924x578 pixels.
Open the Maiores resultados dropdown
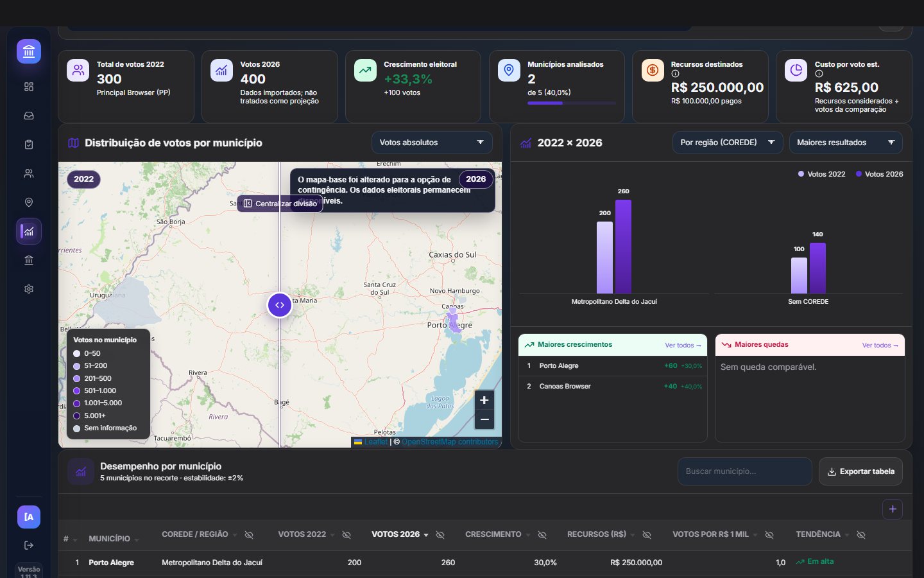tap(846, 143)
